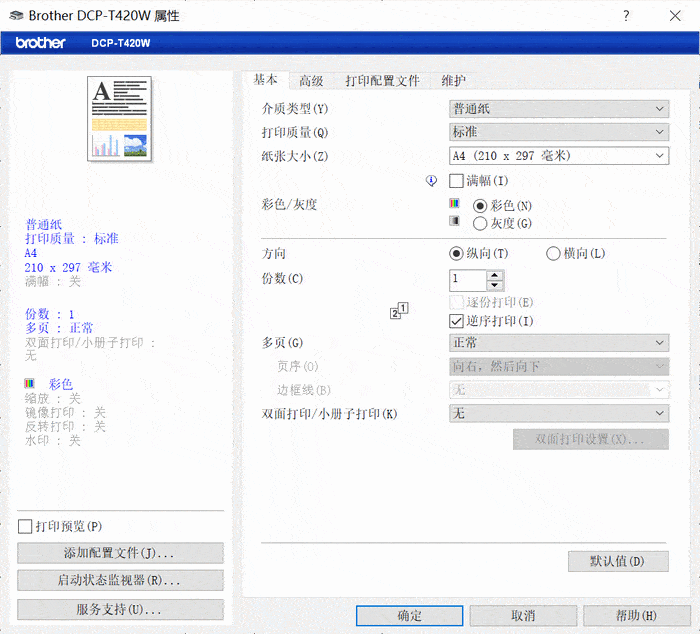Click the question mark help icon in title bar
The width and height of the screenshot is (700, 634).
coord(626,15)
